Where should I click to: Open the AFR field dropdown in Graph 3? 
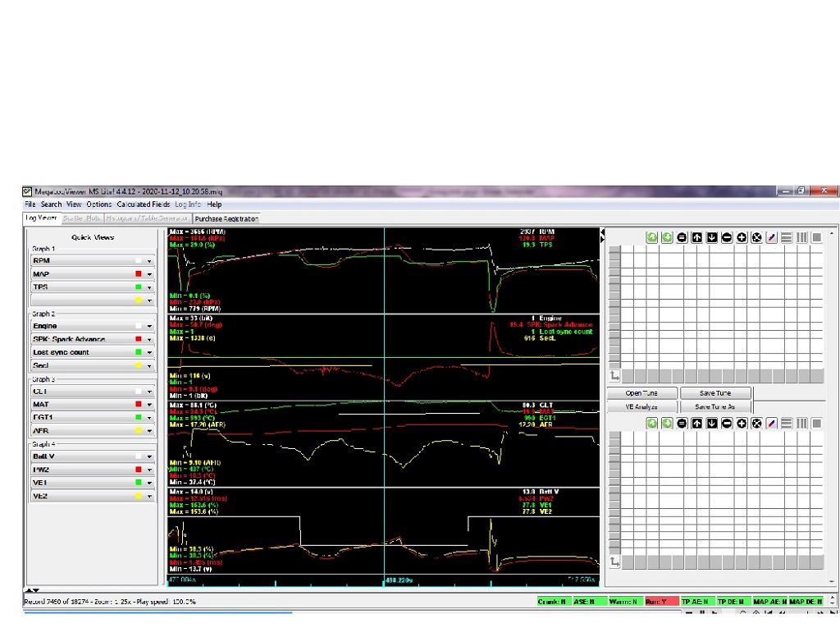[x=149, y=430]
